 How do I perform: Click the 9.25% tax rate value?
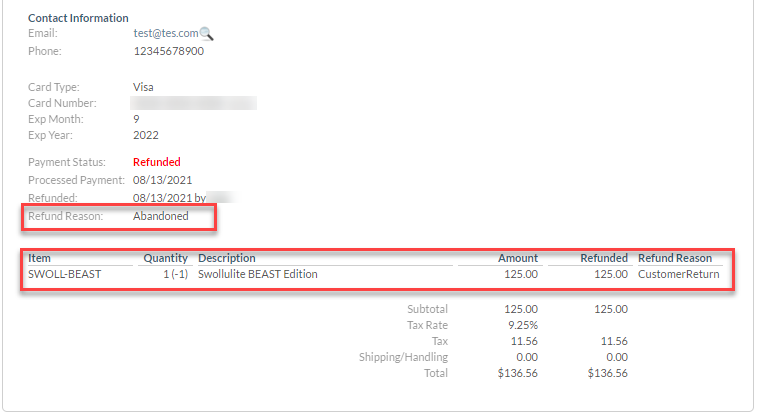click(x=523, y=325)
